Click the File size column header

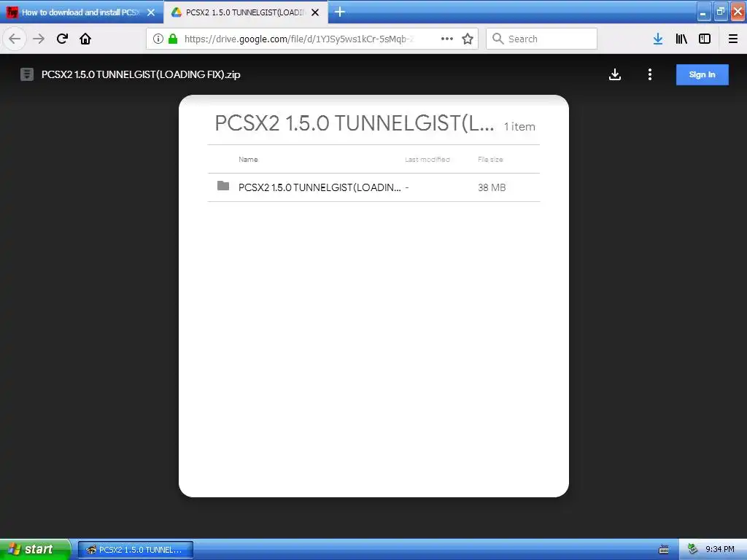pyautogui.click(x=490, y=160)
